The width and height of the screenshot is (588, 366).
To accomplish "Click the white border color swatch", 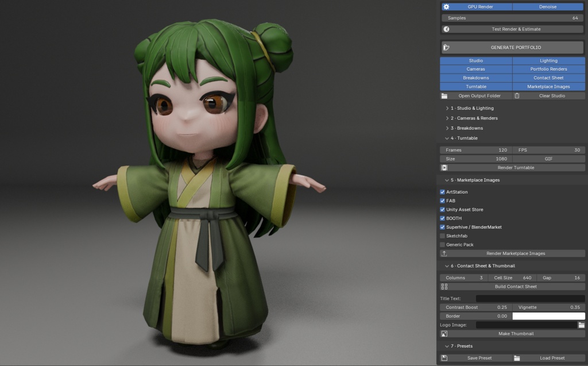I will point(548,316).
